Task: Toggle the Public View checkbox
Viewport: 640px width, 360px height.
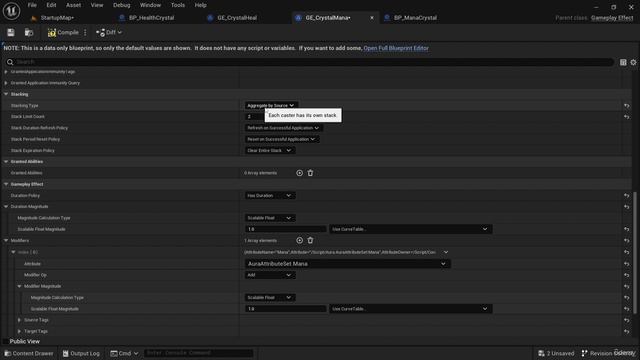Action: point(6,341)
